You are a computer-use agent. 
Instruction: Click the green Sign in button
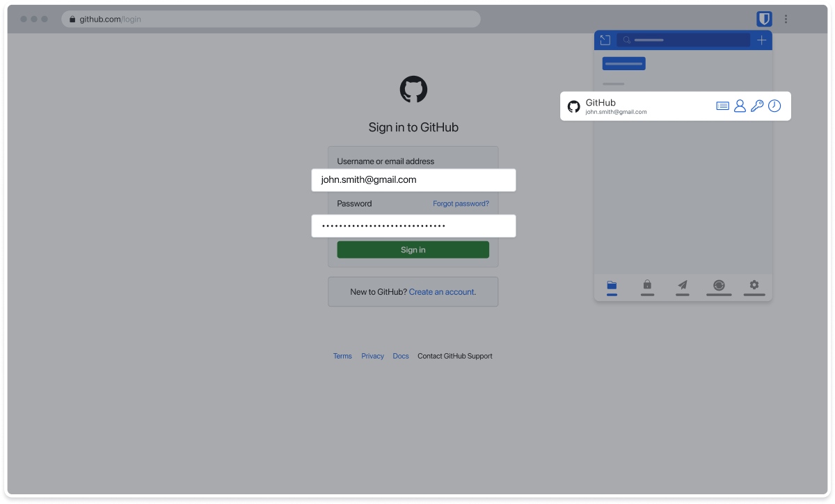(x=413, y=250)
